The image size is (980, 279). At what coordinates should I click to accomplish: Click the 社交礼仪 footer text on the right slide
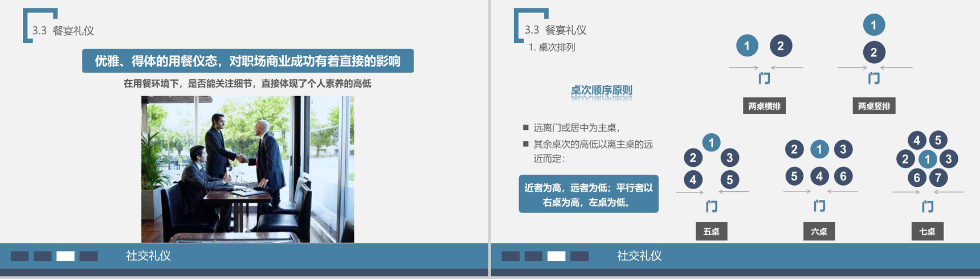pos(639,256)
